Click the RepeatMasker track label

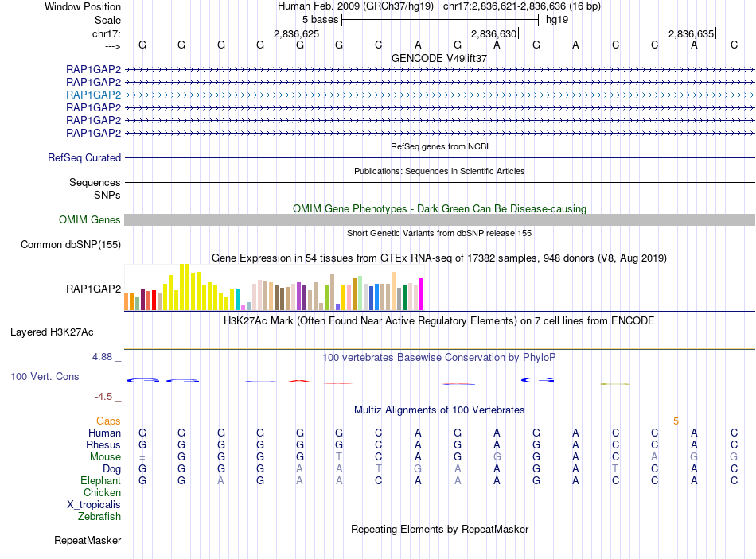[x=88, y=540]
